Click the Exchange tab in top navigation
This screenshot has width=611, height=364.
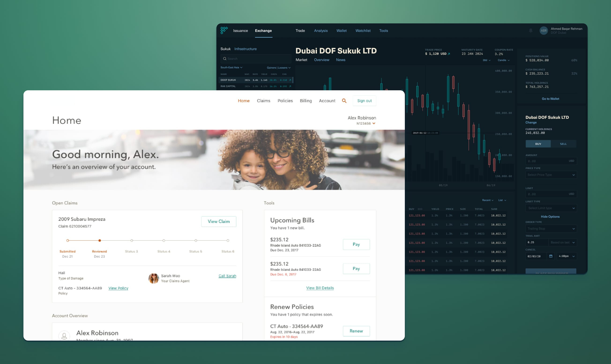(263, 30)
